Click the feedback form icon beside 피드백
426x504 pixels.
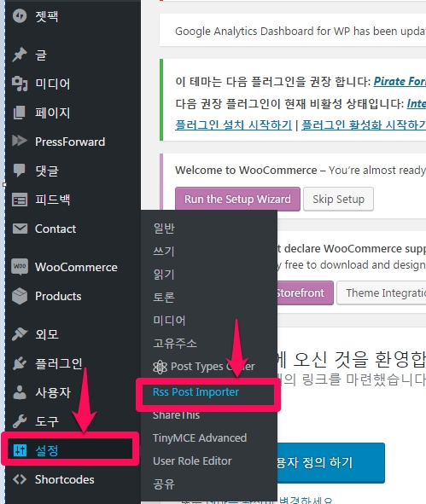[20, 200]
